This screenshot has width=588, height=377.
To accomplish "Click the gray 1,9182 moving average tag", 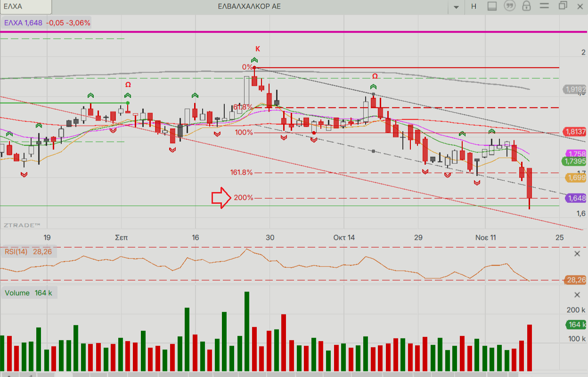I will pyautogui.click(x=575, y=89).
